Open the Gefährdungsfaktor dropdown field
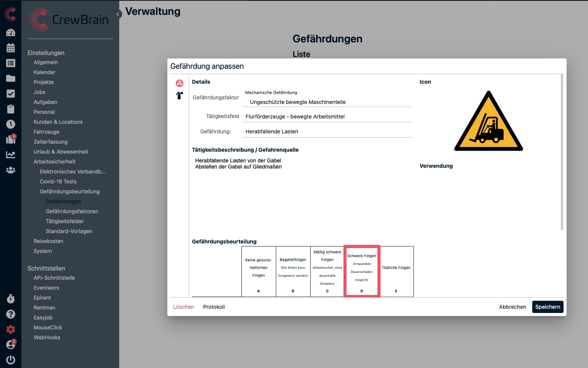 (x=327, y=102)
